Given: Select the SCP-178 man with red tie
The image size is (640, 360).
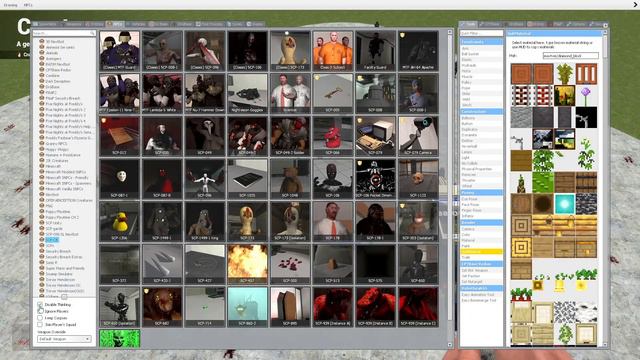Looking at the screenshot, I should 333,221.
